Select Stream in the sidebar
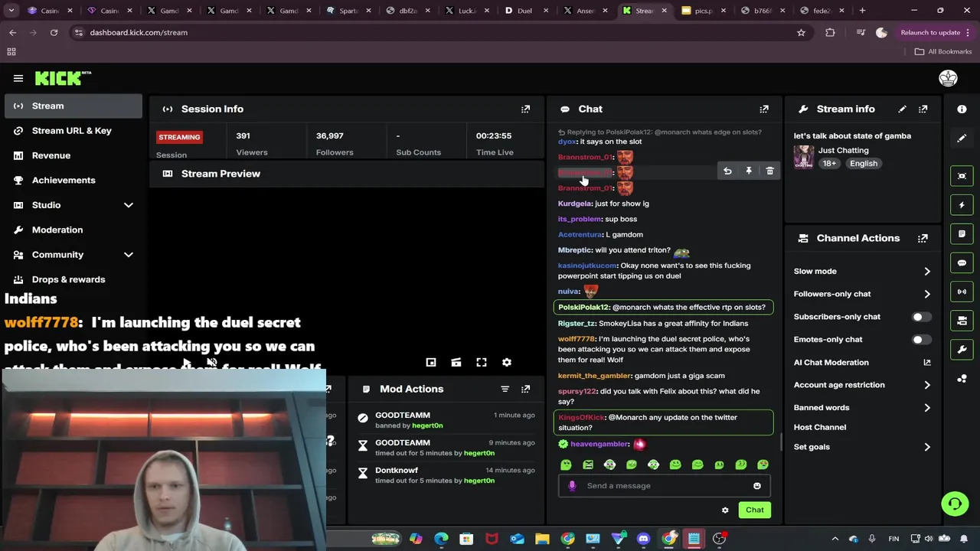Image resolution: width=980 pixels, height=551 pixels. (x=73, y=106)
